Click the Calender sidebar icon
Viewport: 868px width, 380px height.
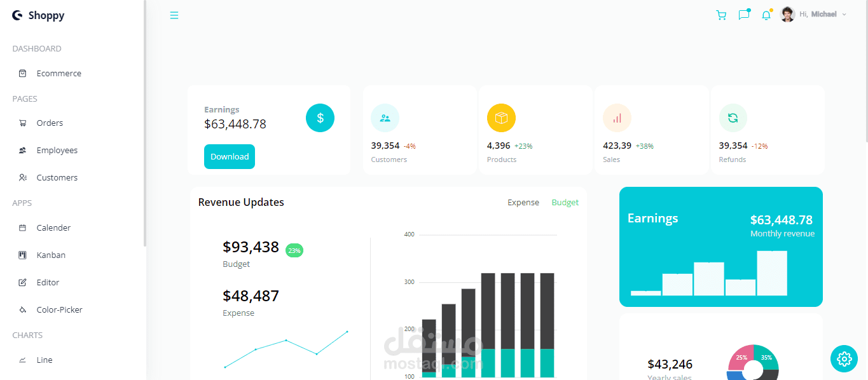pos(23,227)
